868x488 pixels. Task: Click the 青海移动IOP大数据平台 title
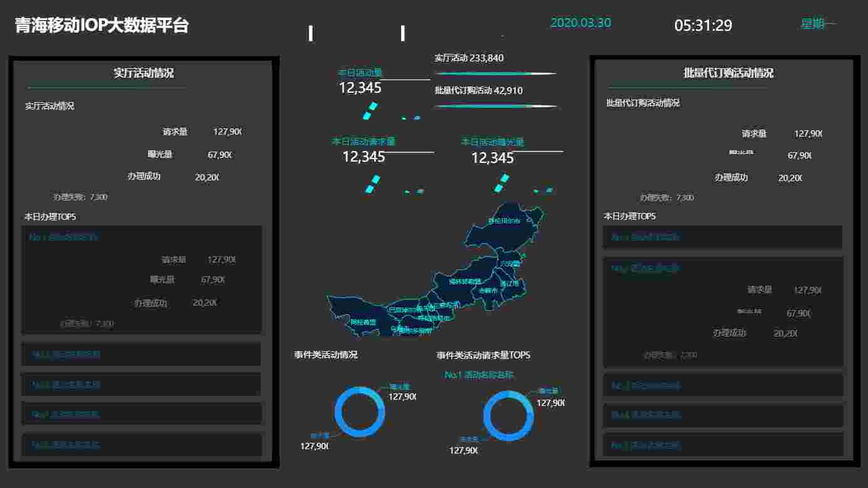(x=102, y=26)
